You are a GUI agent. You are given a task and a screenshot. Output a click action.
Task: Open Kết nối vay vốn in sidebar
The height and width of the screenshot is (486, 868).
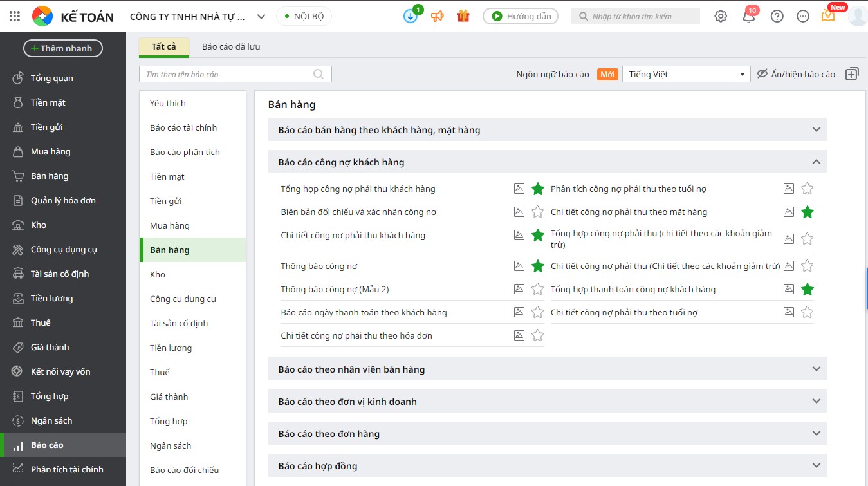63,371
